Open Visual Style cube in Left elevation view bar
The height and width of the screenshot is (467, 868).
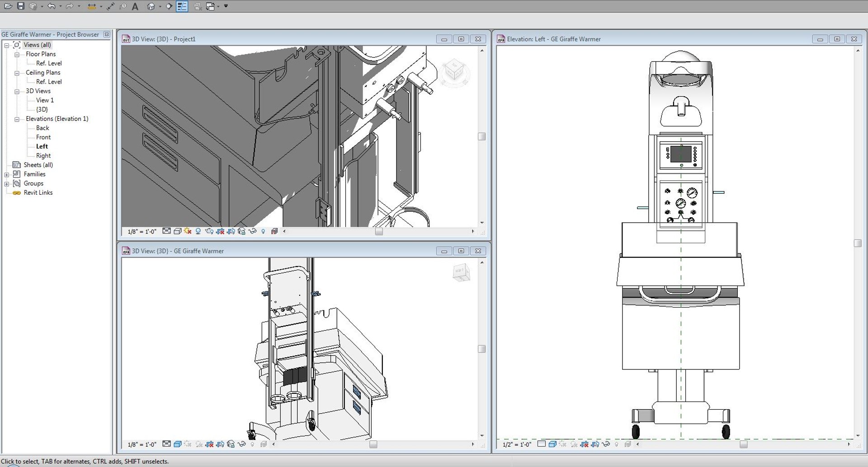tap(552, 444)
